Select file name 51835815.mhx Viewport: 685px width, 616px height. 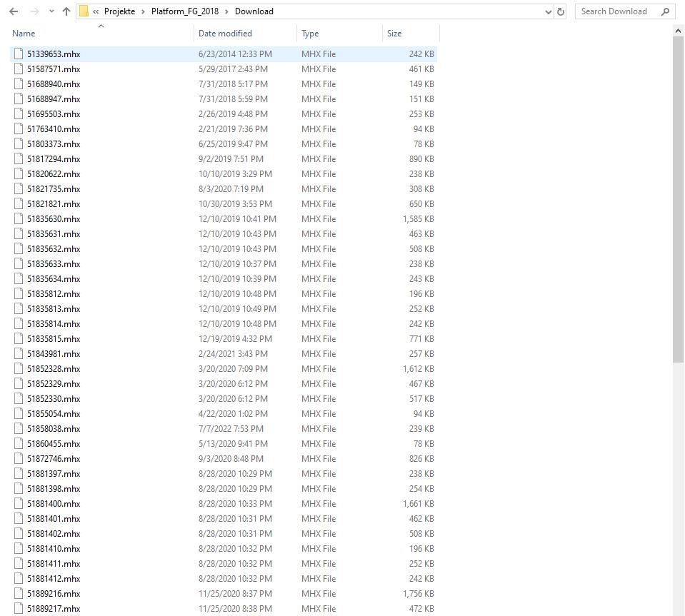(x=54, y=339)
